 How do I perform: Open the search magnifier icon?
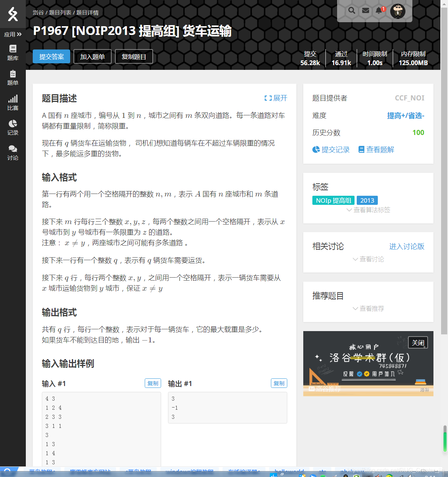tap(351, 11)
